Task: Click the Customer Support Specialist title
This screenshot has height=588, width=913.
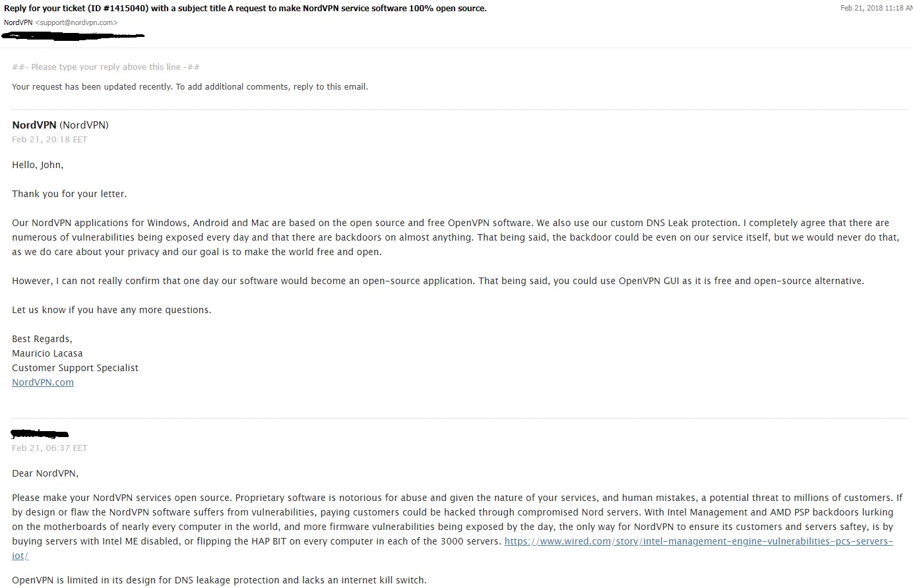Action: coord(75,368)
